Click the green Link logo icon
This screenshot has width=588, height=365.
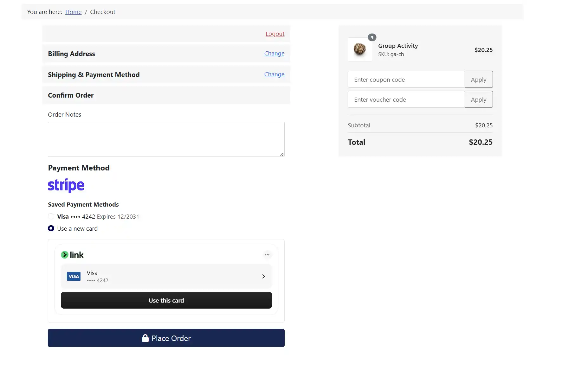(x=65, y=255)
